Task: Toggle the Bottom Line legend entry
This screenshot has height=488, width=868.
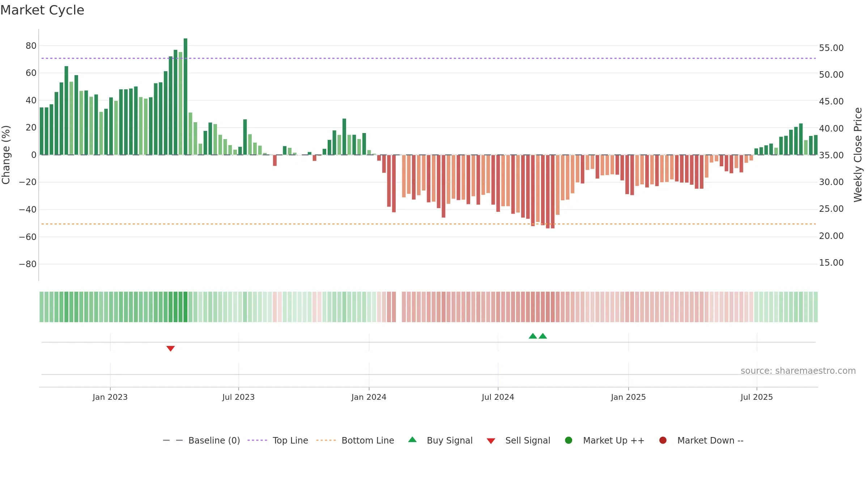Action: click(x=355, y=440)
